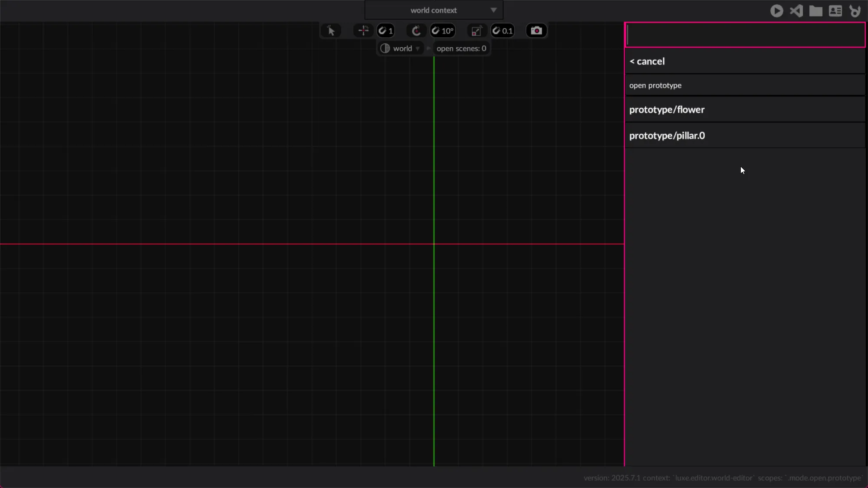Focus the prototype search input field

[745, 35]
